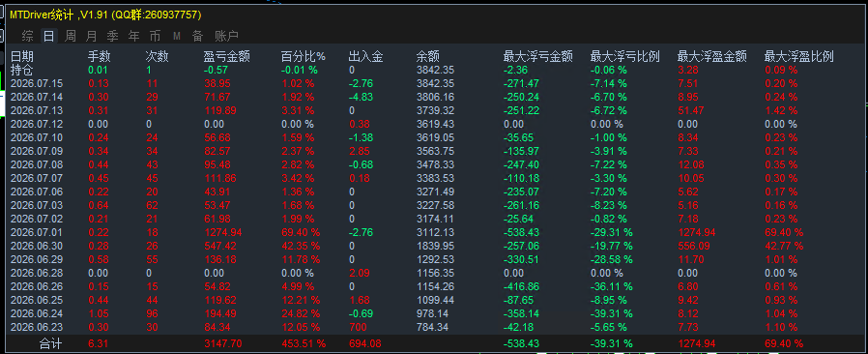Click the 合计 totals row label

(x=50, y=344)
